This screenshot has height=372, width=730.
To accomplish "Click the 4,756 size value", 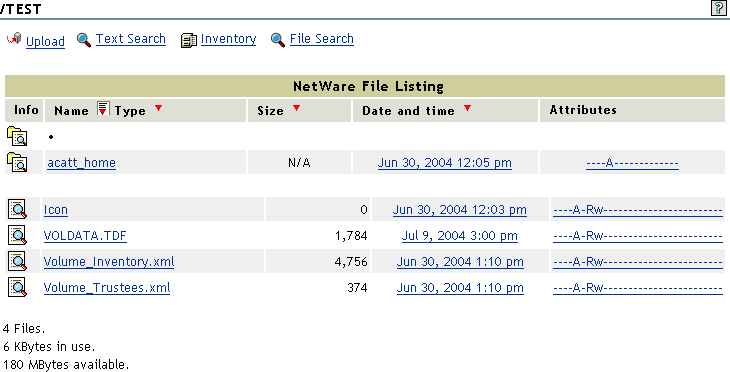I will 351,262.
